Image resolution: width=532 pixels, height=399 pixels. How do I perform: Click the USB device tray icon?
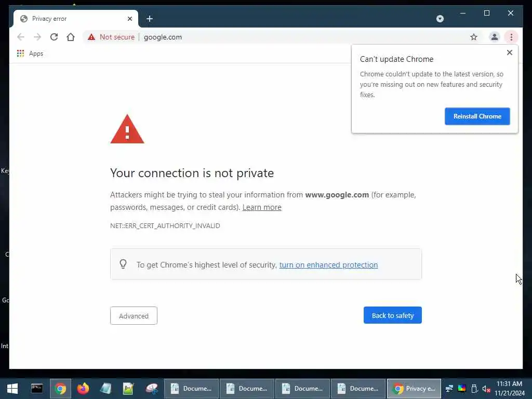click(474, 389)
